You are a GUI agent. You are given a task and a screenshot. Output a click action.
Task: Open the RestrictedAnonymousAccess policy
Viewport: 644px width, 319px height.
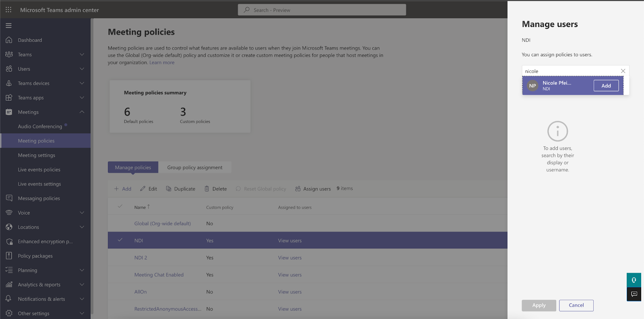point(168,309)
